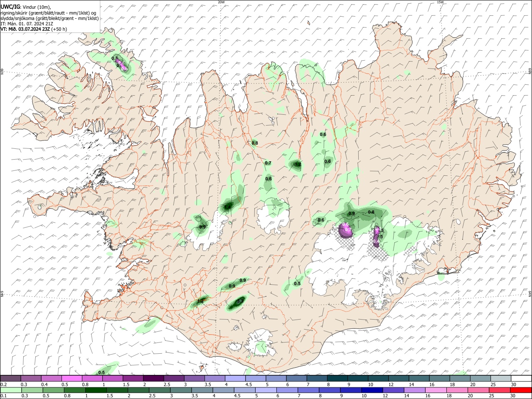Pick the dark mauve 0.2 swatch in upper legend

(x=10, y=379)
